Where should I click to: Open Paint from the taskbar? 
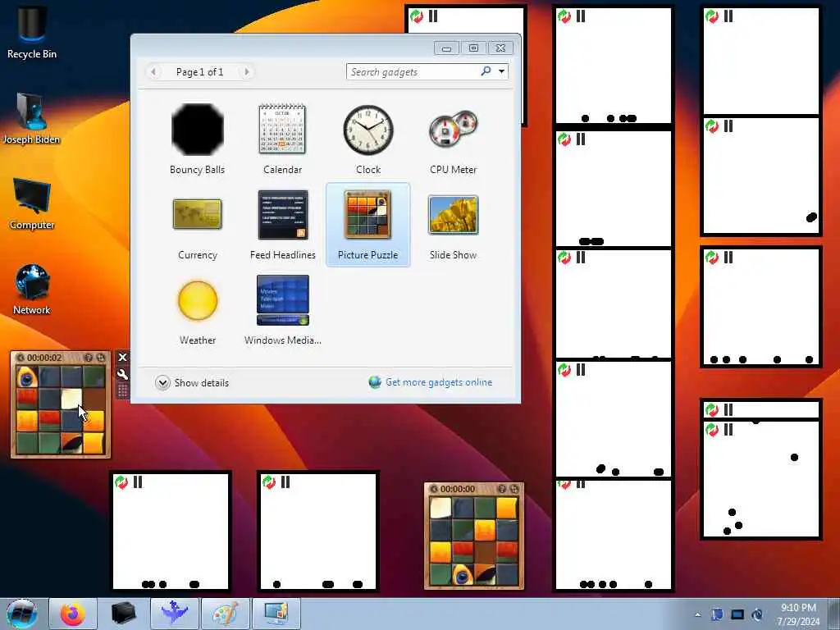(226, 614)
